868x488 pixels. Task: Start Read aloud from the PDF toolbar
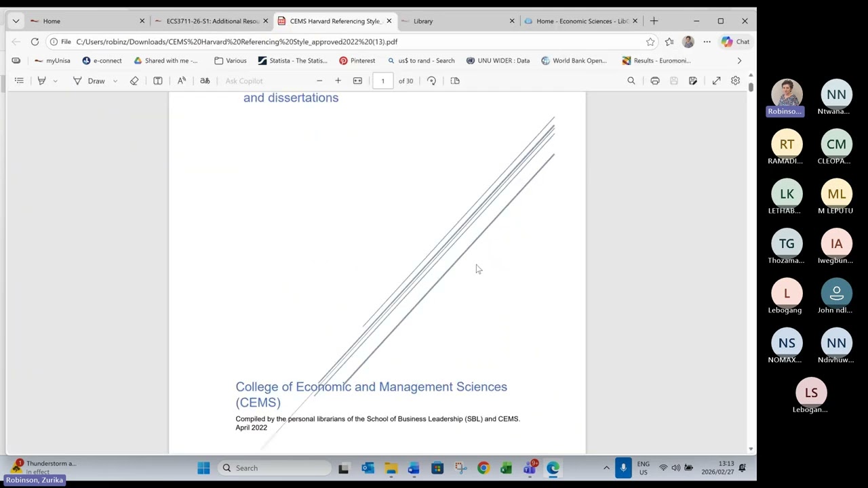(182, 81)
